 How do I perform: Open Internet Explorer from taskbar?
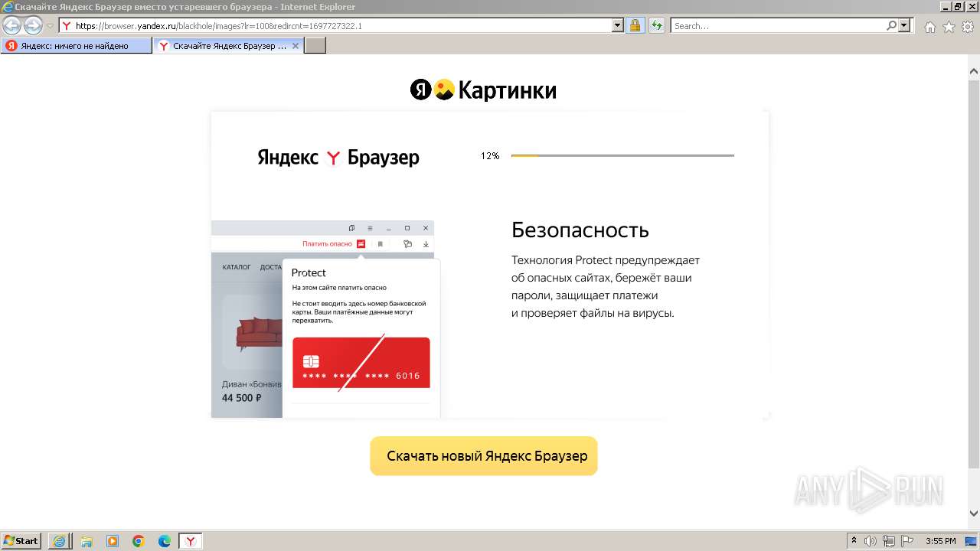pyautogui.click(x=60, y=541)
